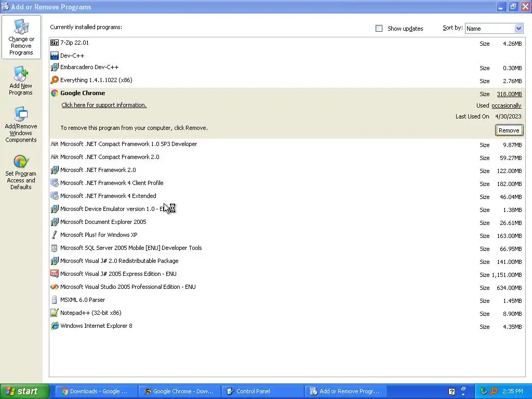Screen dimensions: 532x399
Task: Click Windows Internet Explorer 8 icon
Action: (x=54, y=326)
